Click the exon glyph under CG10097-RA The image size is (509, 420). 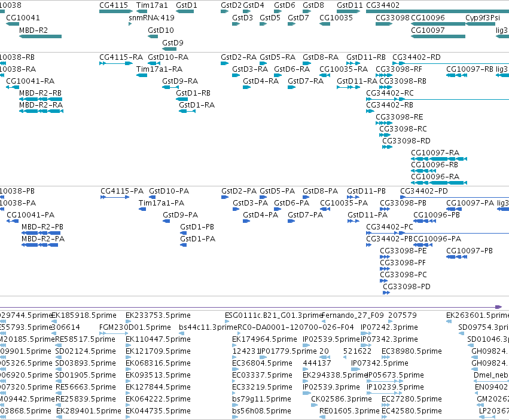point(439,159)
